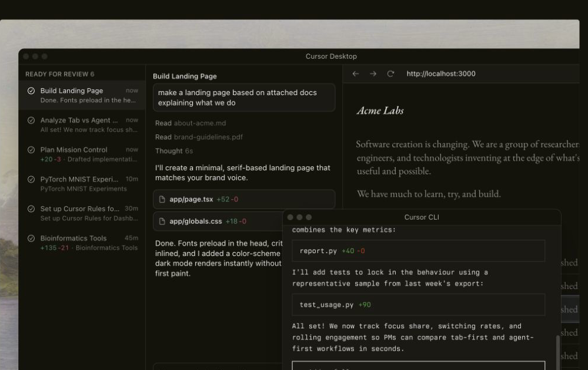Open report.py diff in Cursor CLI
The image size is (588, 370).
(x=418, y=251)
